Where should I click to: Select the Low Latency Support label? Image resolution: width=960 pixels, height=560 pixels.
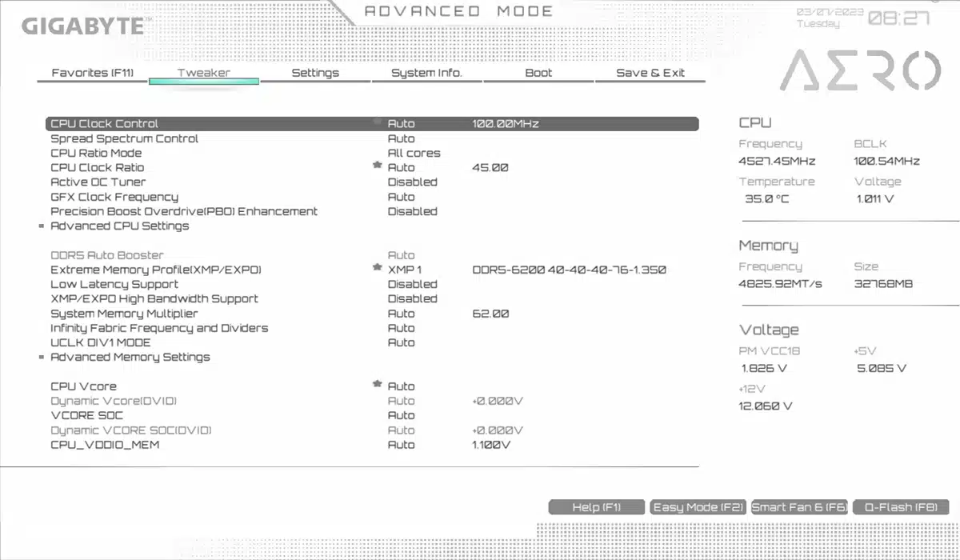(x=114, y=284)
